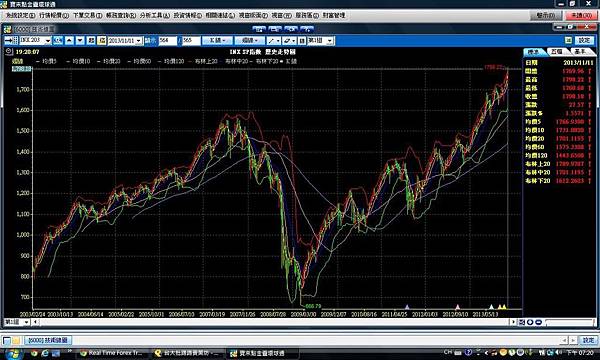Click the small icon left of 第1組 toolbar combo
The width and height of the screenshot is (600, 360).
(x=302, y=41)
